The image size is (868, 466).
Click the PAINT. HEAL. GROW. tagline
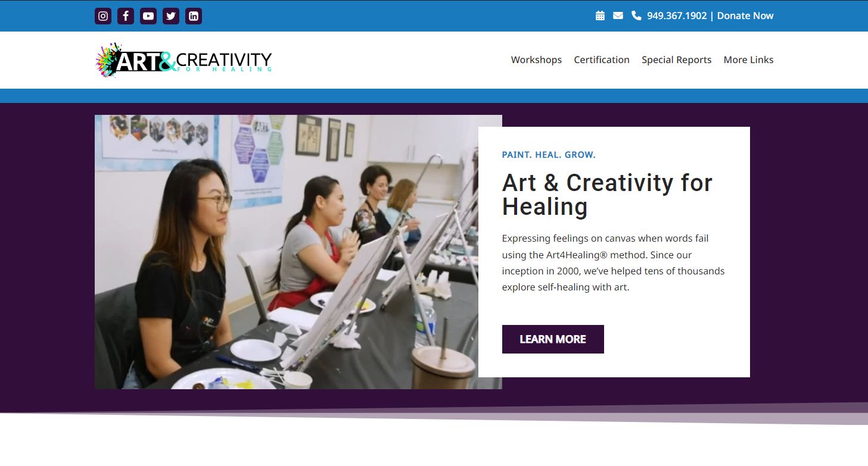[549, 155]
